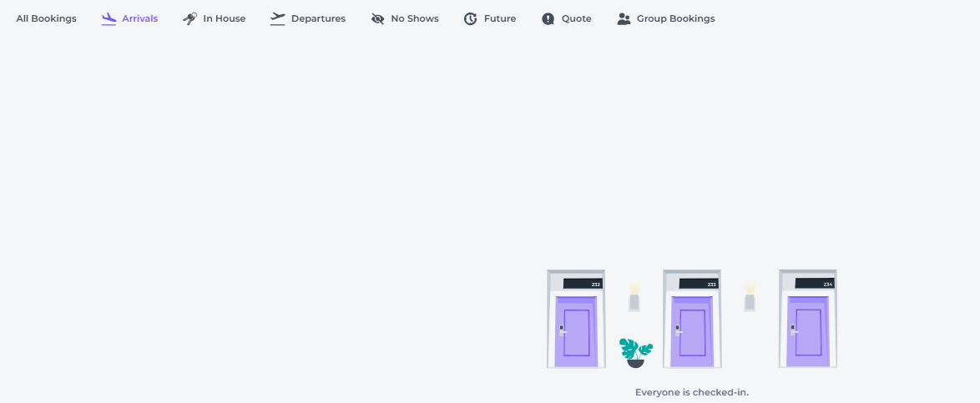Open the Group Bookings tab label
The width and height of the screenshot is (980, 403).
[x=675, y=18]
